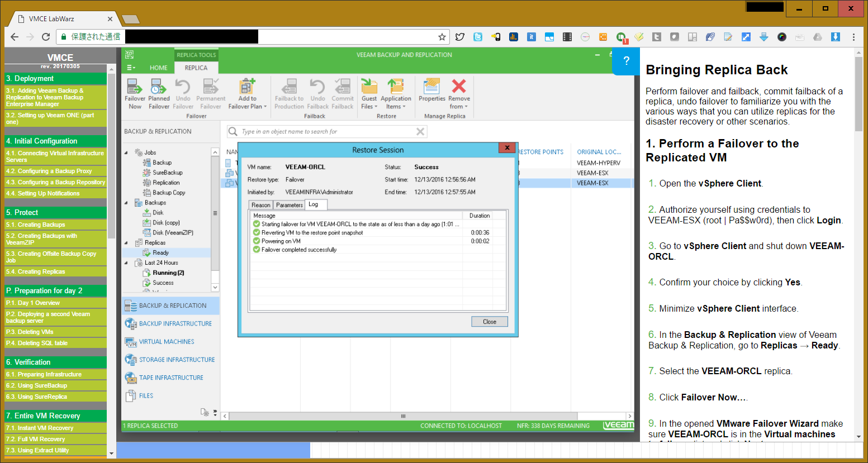
Task: Sort by ORIGINAL LOC... column header
Action: click(x=599, y=152)
